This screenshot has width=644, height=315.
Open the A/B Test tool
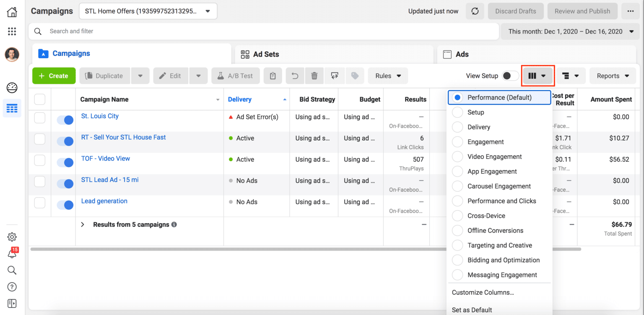click(235, 75)
